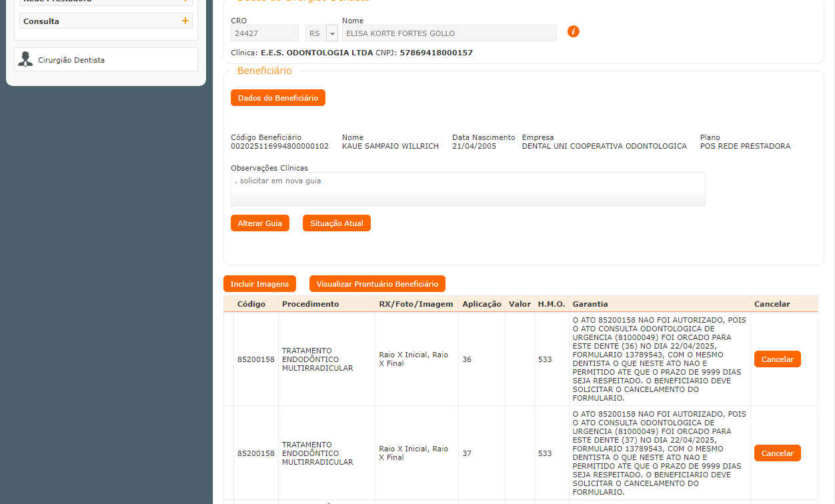The height and width of the screenshot is (504, 835).
Task: Focus the Observações Clínicas text area
Action: 468,189
